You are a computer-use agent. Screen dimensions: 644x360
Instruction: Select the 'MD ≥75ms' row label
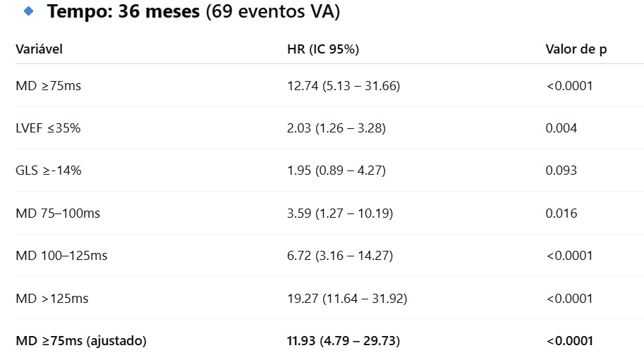(49, 86)
